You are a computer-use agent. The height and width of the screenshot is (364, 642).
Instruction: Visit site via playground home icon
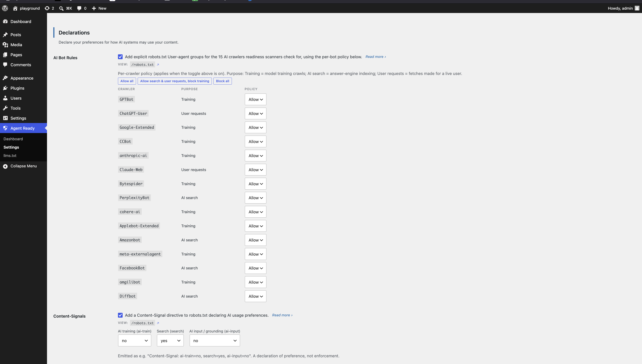pos(15,8)
